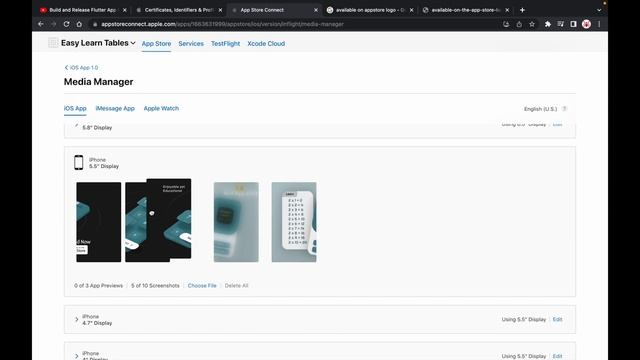
Task: Open the Chrome three-dot menu
Action: [x=599, y=24]
